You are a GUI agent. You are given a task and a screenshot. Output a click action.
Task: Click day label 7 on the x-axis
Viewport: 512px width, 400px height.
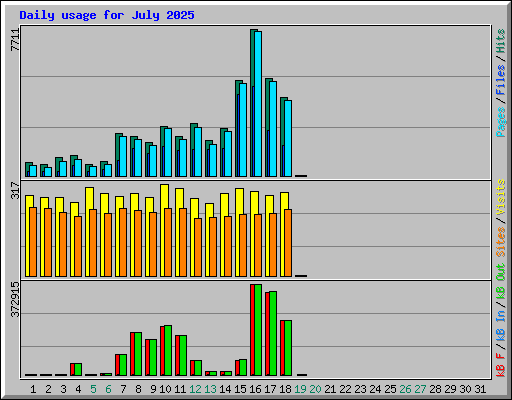[123, 389]
